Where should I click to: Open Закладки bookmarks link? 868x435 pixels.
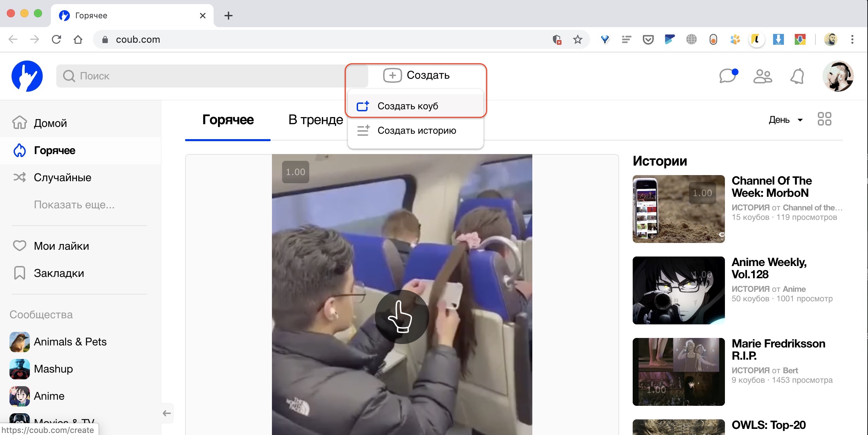(x=59, y=273)
